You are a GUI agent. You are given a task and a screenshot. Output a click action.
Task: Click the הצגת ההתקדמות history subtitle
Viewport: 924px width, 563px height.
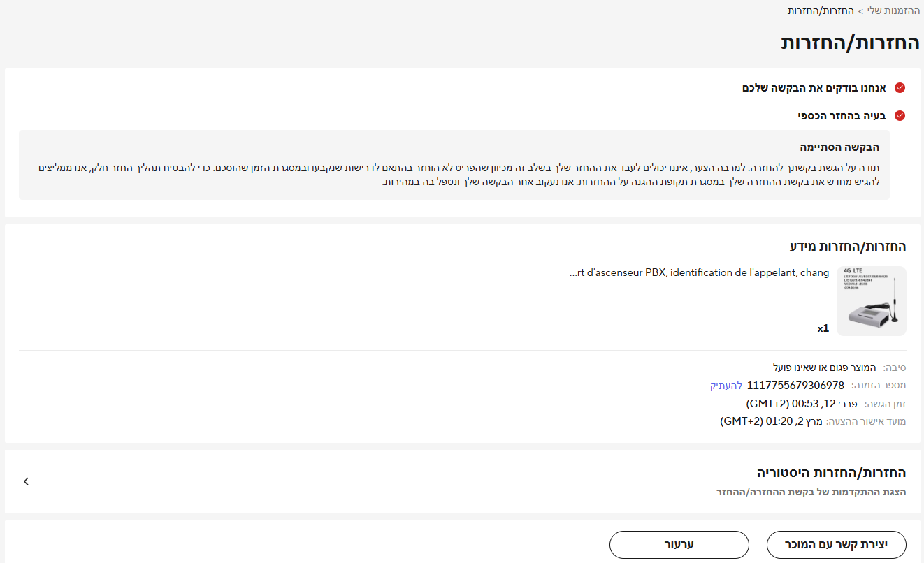coord(811,492)
